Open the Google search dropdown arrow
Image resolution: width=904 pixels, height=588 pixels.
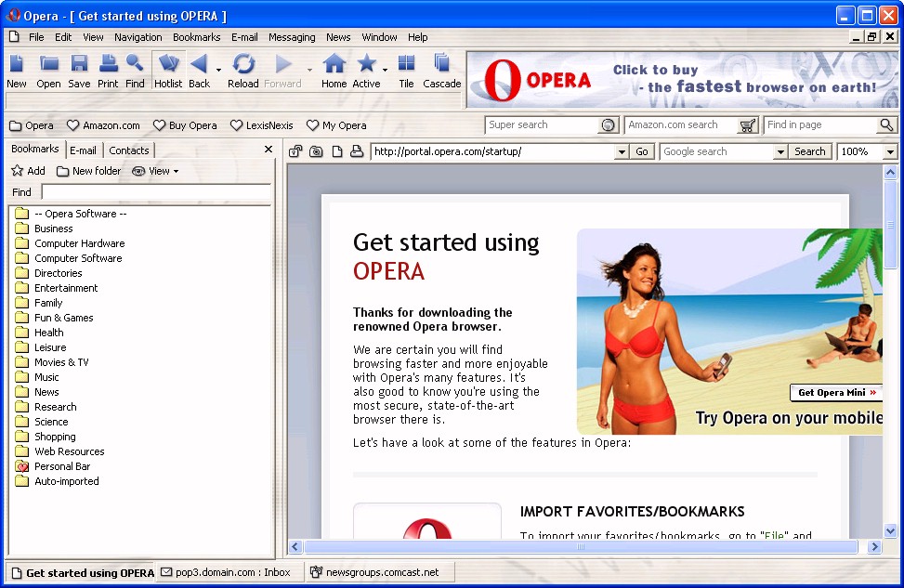point(780,152)
